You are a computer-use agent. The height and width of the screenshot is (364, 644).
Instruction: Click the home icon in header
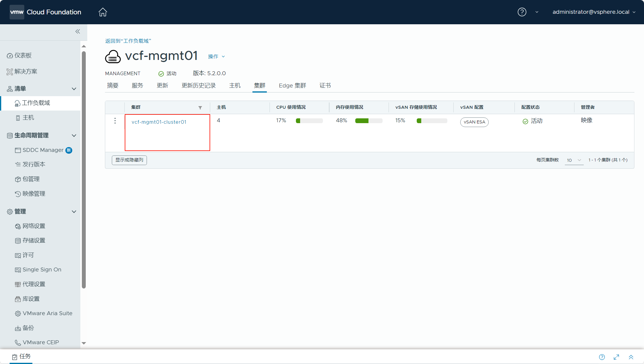point(103,12)
